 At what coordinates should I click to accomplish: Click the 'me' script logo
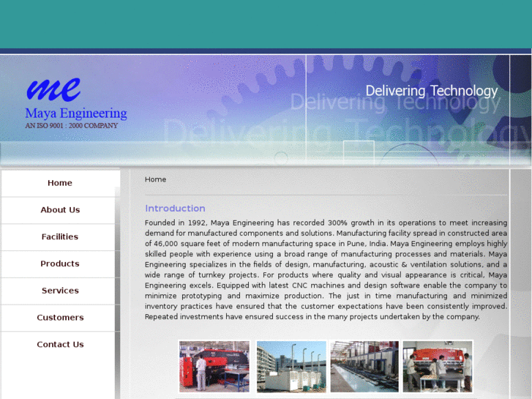[53, 89]
